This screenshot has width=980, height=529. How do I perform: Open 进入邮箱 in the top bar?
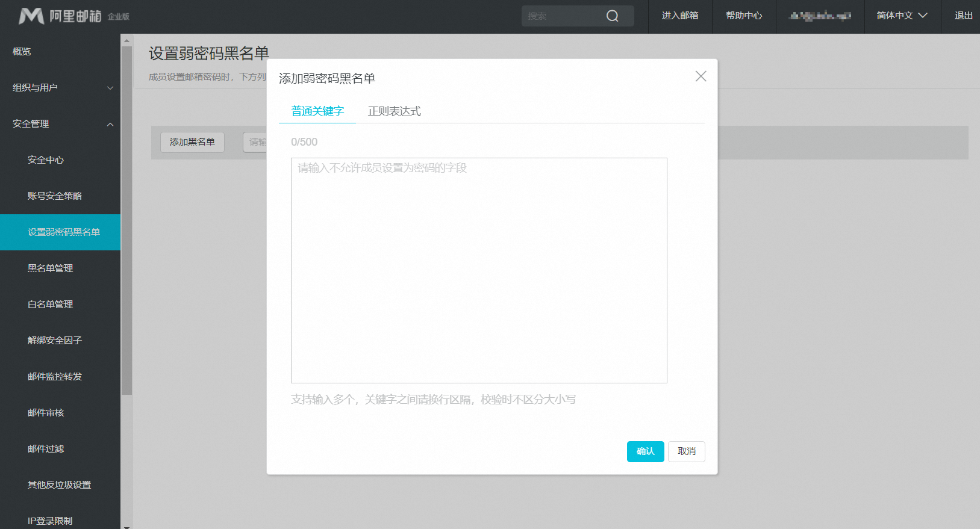point(680,16)
